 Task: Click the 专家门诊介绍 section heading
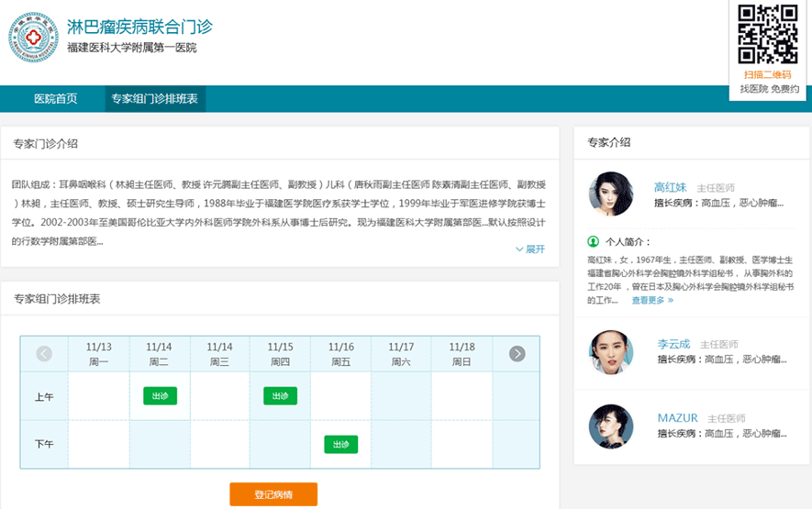pyautogui.click(x=46, y=143)
